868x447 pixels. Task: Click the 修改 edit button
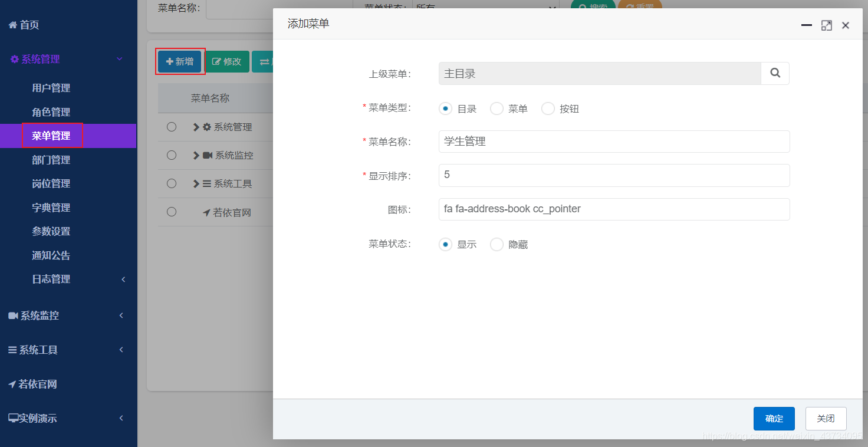(227, 61)
